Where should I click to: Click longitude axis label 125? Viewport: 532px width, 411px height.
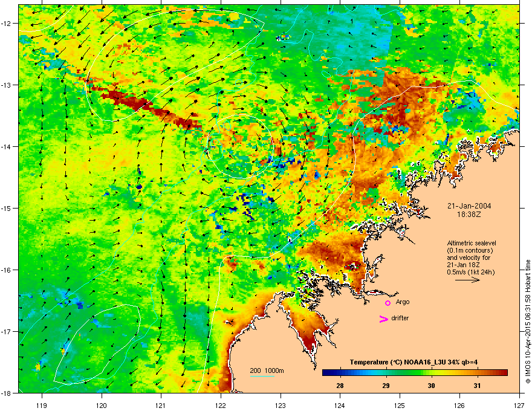click(x=400, y=405)
